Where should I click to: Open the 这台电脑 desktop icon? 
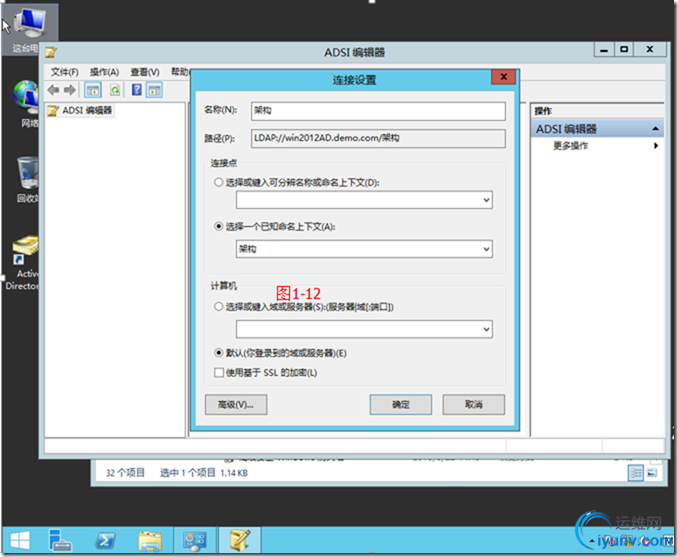coord(29,29)
